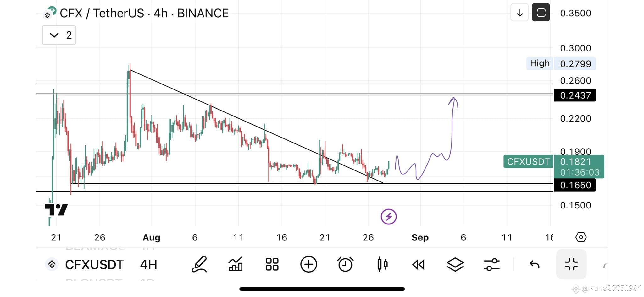Click the 0.3000 price scale value
644x297 pixels.
575,48
